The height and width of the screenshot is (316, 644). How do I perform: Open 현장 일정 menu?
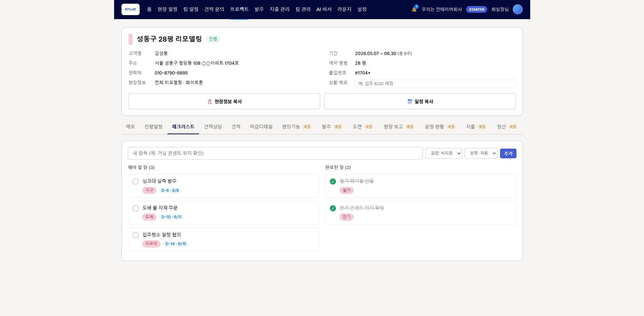click(x=167, y=9)
